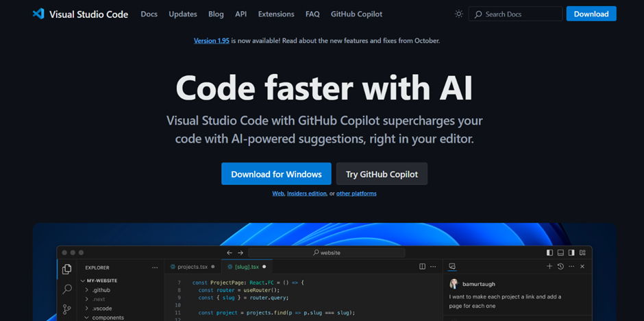Click the Try GitHub Copilot button
Image resolution: width=644 pixels, height=321 pixels.
[x=382, y=174]
